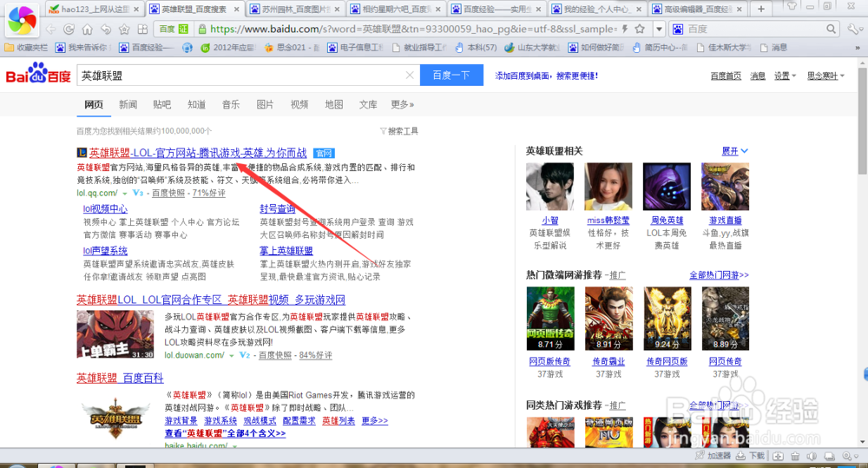This screenshot has height=468, width=868.
Task: Click the speaker mute icon in status bar
Action: (812, 457)
